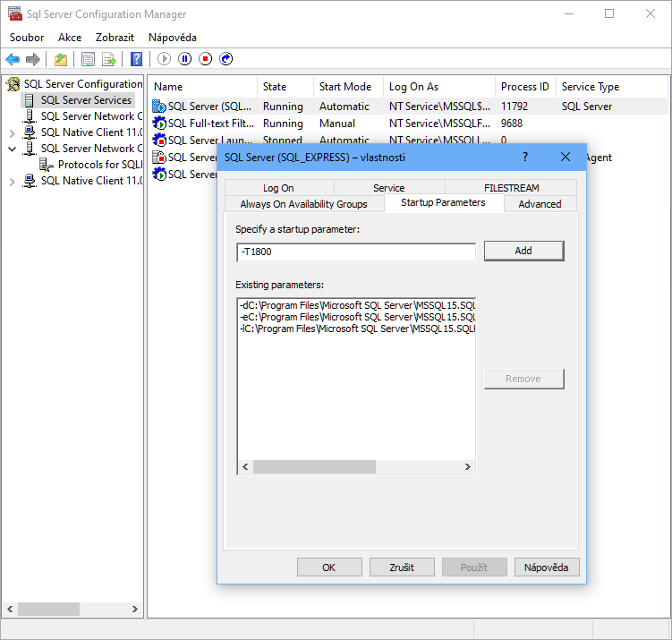This screenshot has height=640, width=672.
Task: Select the -lC:\Program Files parameter
Action: pos(356,329)
